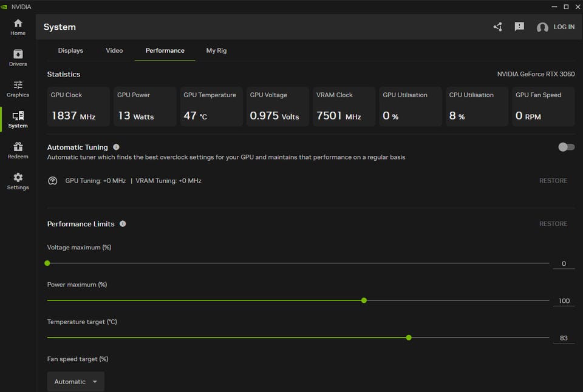
Task: Expand the Fan speed target dropdown
Action: click(76, 382)
